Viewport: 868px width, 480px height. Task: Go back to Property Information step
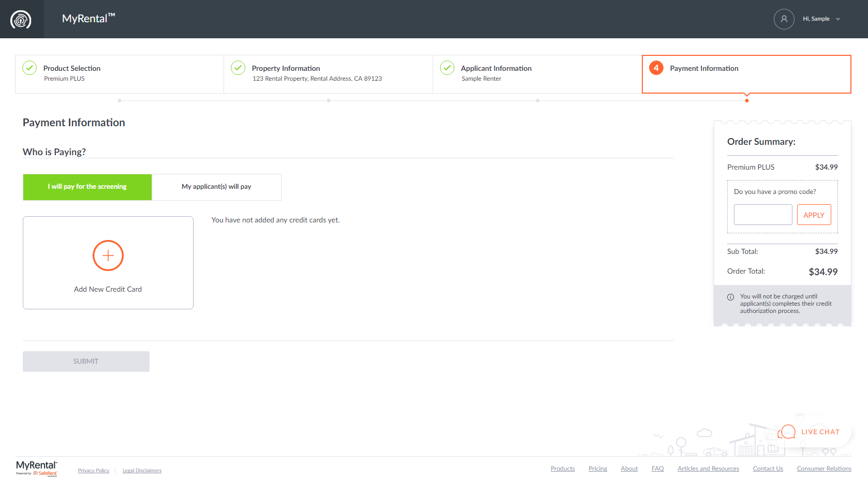point(328,74)
